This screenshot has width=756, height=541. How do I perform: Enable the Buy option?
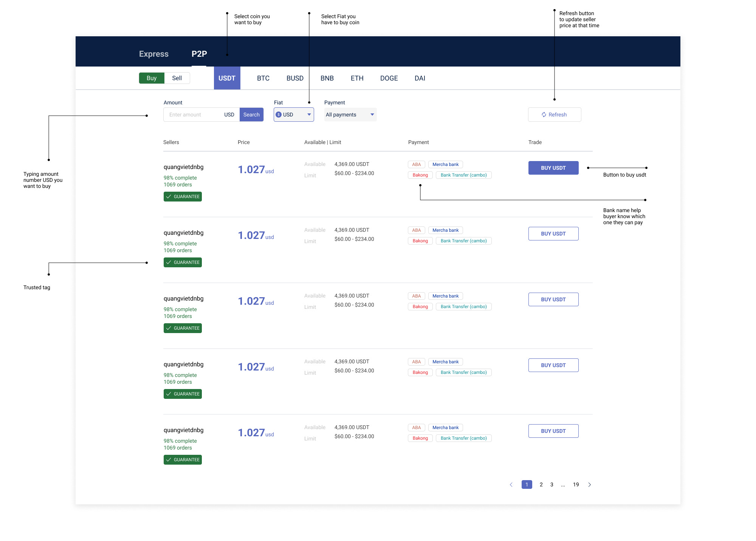[152, 78]
